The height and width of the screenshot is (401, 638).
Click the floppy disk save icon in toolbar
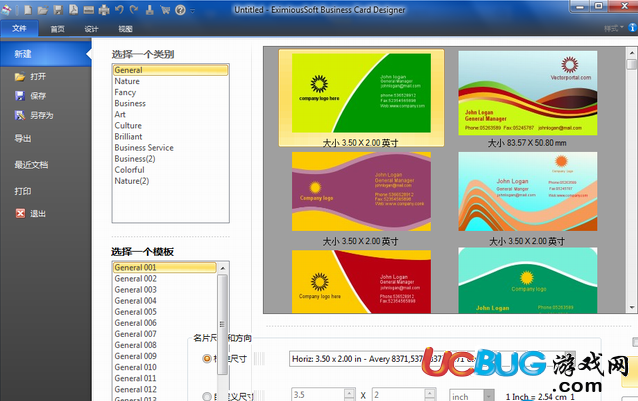(58, 10)
